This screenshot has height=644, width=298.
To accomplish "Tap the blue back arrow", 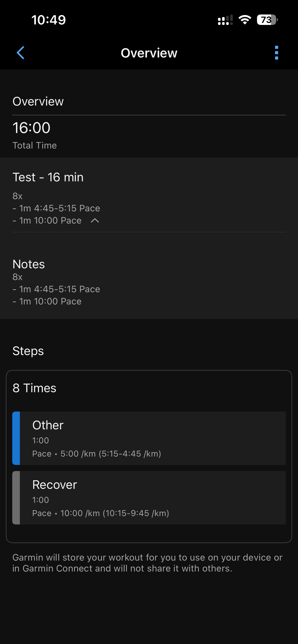I will [21, 53].
